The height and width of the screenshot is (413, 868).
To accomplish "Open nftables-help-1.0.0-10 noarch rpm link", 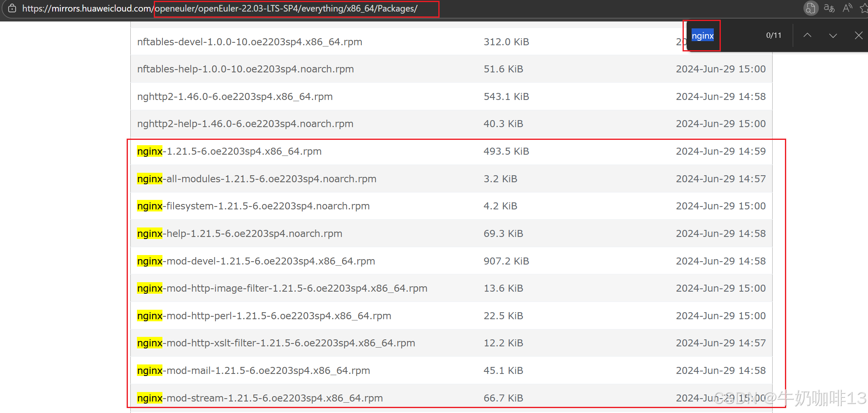I will [245, 69].
